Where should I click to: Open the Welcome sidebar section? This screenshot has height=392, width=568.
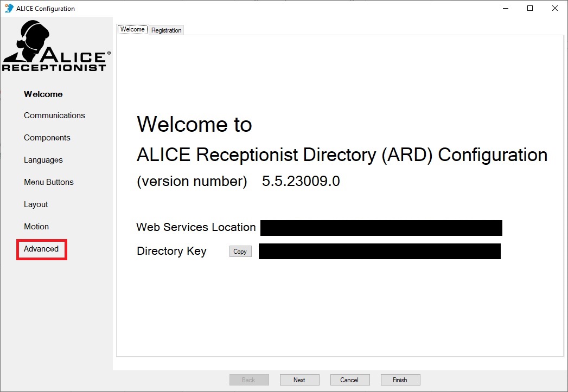[x=43, y=94]
